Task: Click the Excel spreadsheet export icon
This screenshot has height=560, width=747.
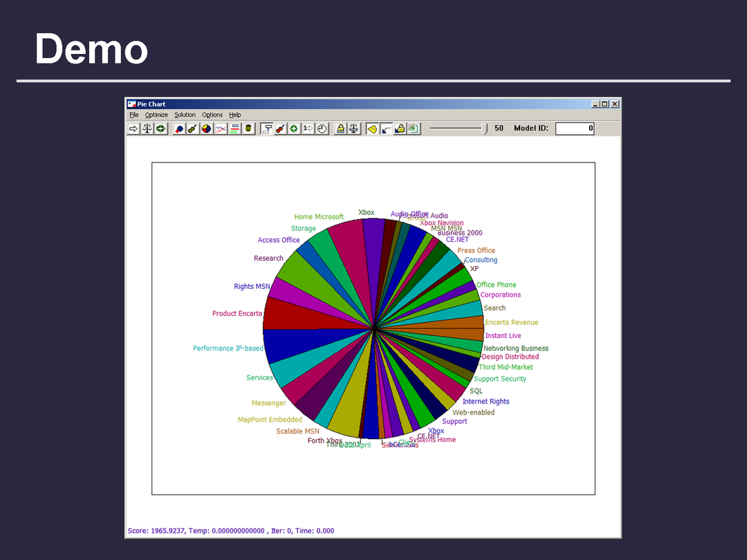Action: coord(414,129)
